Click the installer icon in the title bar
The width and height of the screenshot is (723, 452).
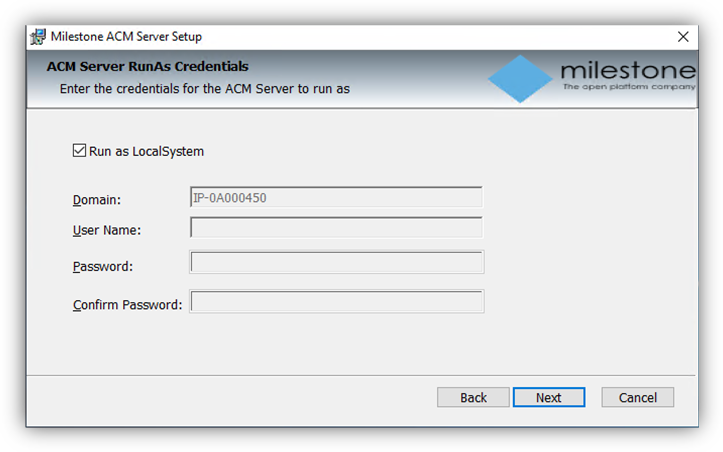pos(38,37)
